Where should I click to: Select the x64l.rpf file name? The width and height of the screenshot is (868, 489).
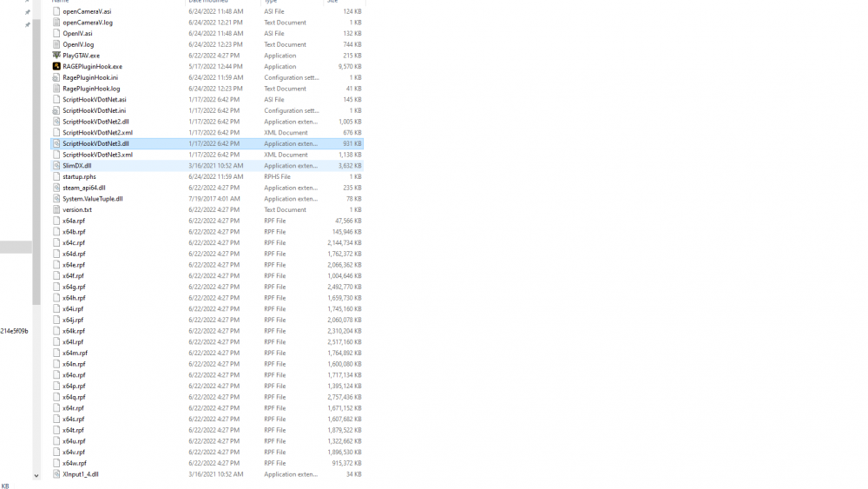(x=73, y=342)
